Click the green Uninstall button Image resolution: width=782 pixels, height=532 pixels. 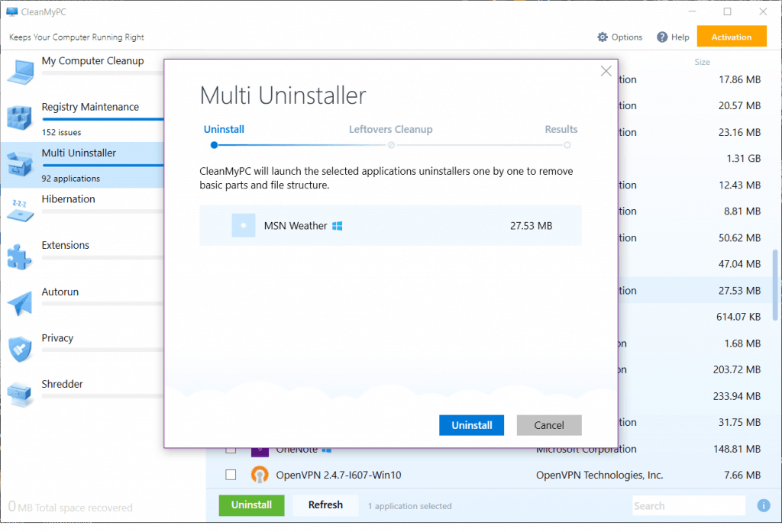(251, 505)
